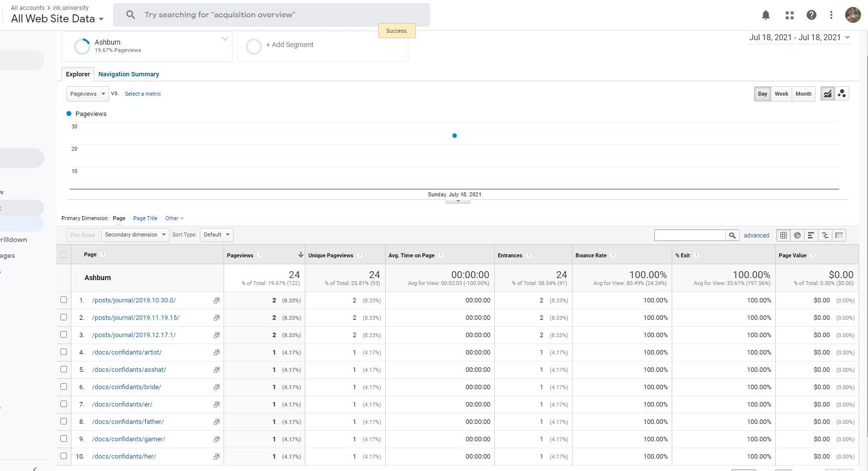Open the Google apps grid icon

click(x=790, y=15)
